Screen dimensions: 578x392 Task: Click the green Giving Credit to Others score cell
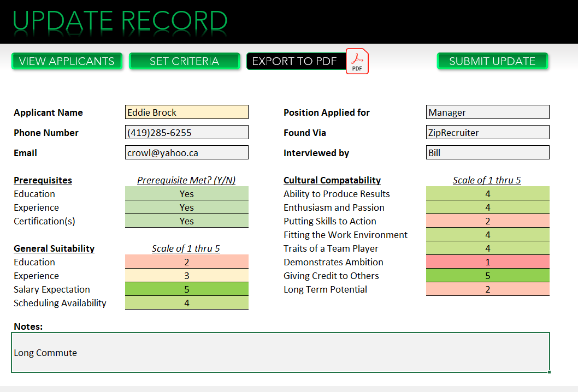487,275
